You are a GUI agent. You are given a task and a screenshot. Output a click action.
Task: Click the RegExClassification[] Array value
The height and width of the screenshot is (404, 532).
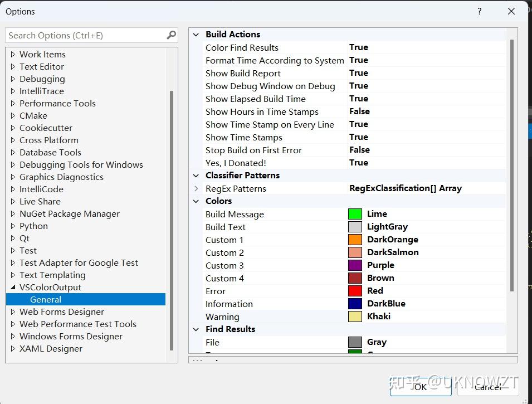click(x=406, y=188)
